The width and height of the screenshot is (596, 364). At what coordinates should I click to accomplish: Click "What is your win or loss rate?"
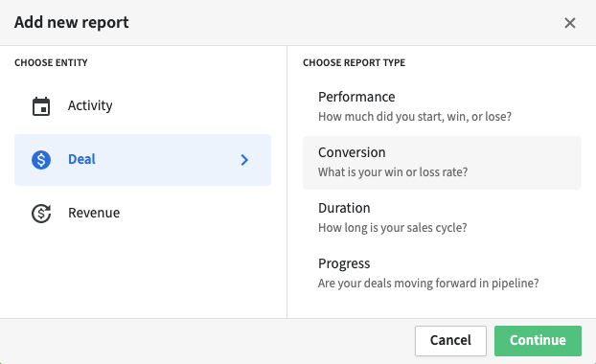pos(393,172)
